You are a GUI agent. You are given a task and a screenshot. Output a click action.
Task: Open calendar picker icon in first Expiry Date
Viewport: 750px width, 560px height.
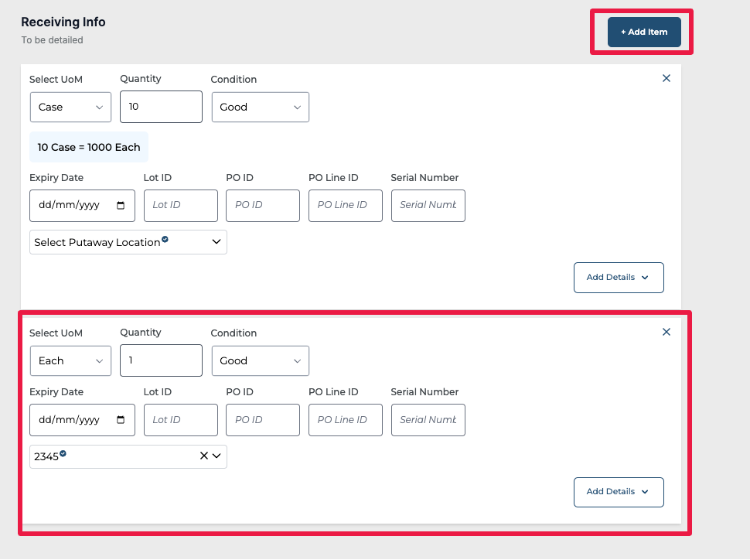(121, 206)
